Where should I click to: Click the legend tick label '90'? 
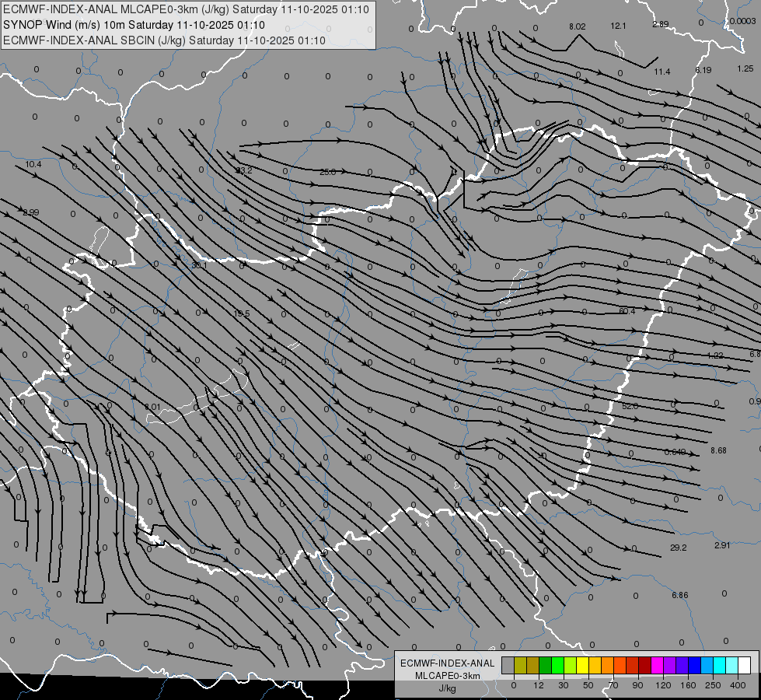pyautogui.click(x=637, y=685)
